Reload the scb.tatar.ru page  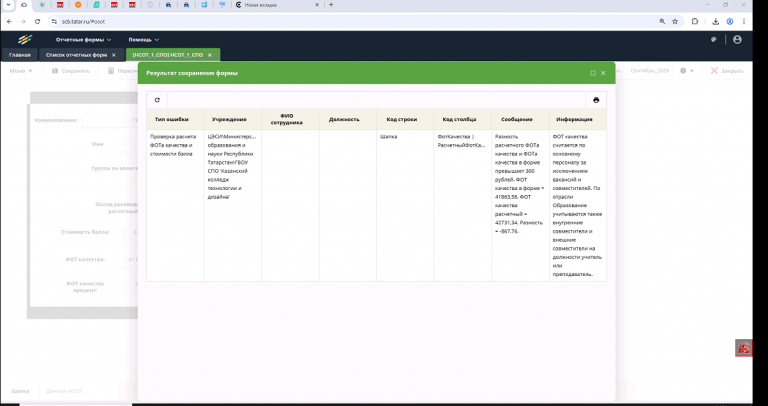pos(37,22)
